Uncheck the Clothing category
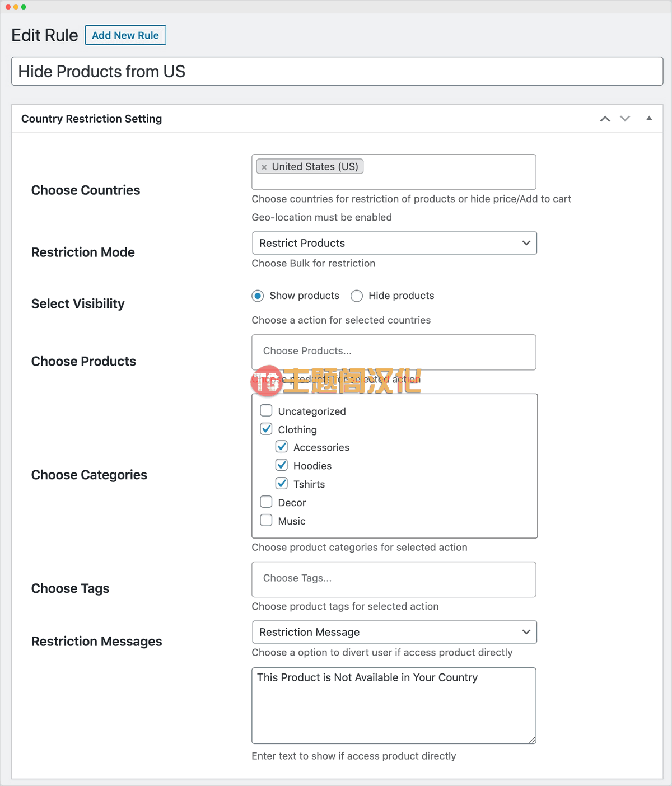672x786 pixels. pyautogui.click(x=266, y=429)
